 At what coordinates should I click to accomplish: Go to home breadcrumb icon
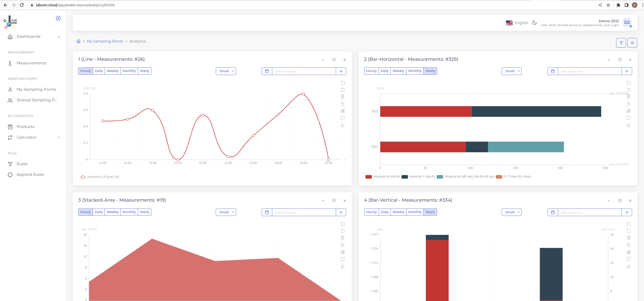[x=79, y=41]
